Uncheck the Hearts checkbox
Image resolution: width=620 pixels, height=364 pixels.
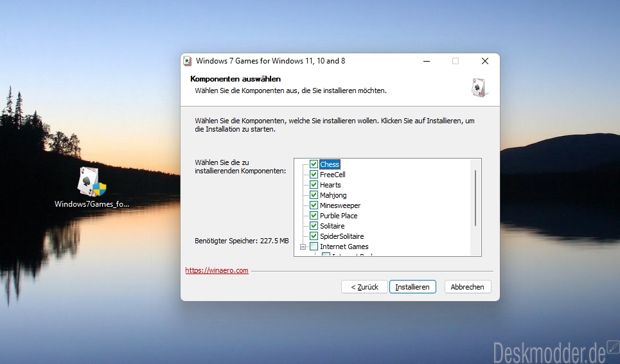tap(314, 185)
